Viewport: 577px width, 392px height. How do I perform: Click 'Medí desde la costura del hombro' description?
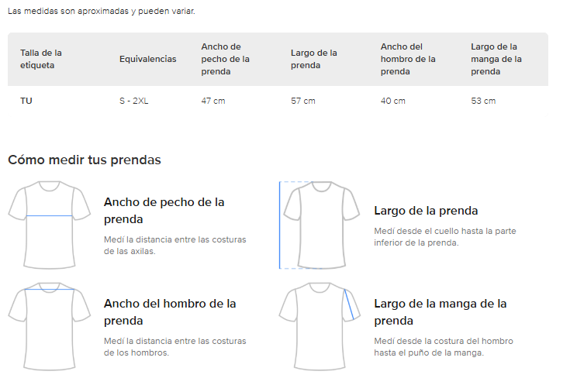click(x=444, y=347)
